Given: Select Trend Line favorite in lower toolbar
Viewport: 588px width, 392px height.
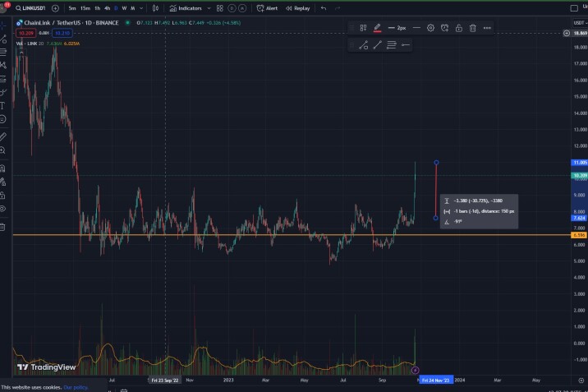Looking at the screenshot, I should 377,45.
